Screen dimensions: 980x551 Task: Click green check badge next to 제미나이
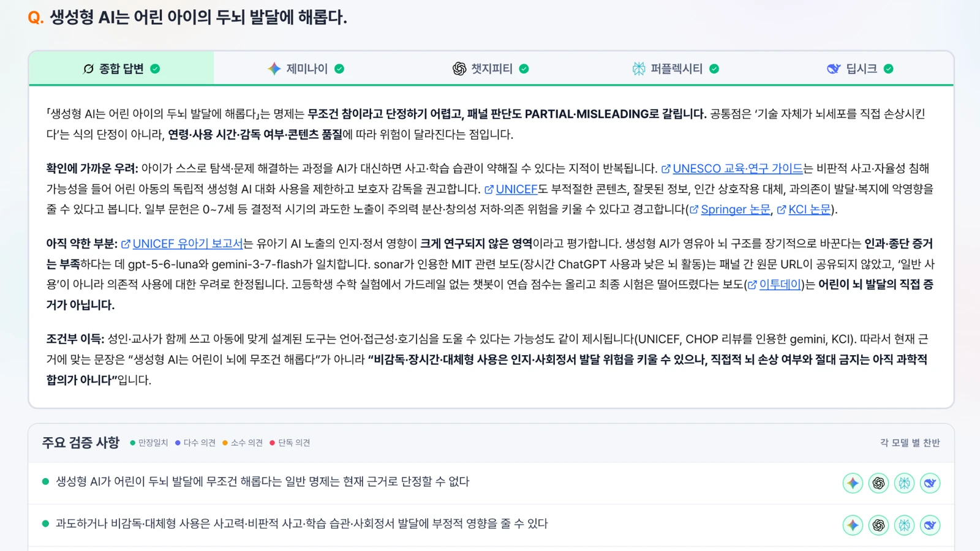[339, 69]
